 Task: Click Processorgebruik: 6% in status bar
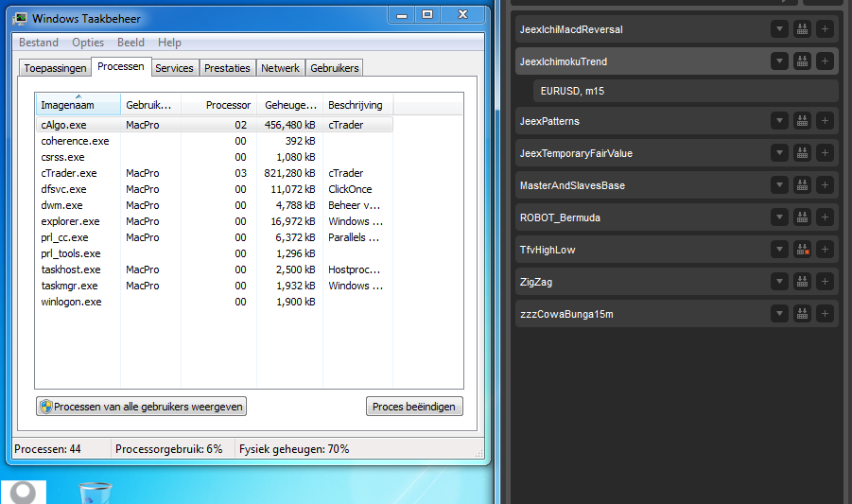169,449
